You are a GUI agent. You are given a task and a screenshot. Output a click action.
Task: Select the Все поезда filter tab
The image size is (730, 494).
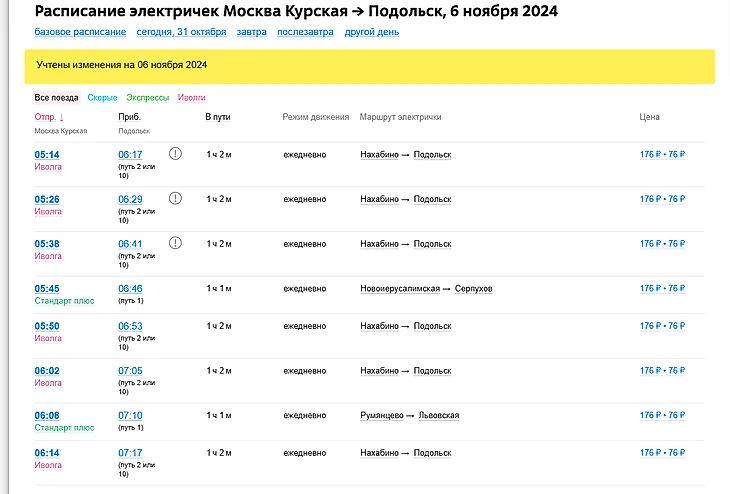tap(56, 98)
